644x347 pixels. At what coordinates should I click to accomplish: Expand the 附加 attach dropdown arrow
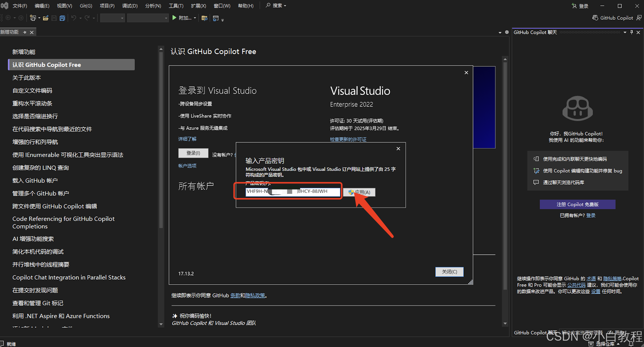(195, 18)
